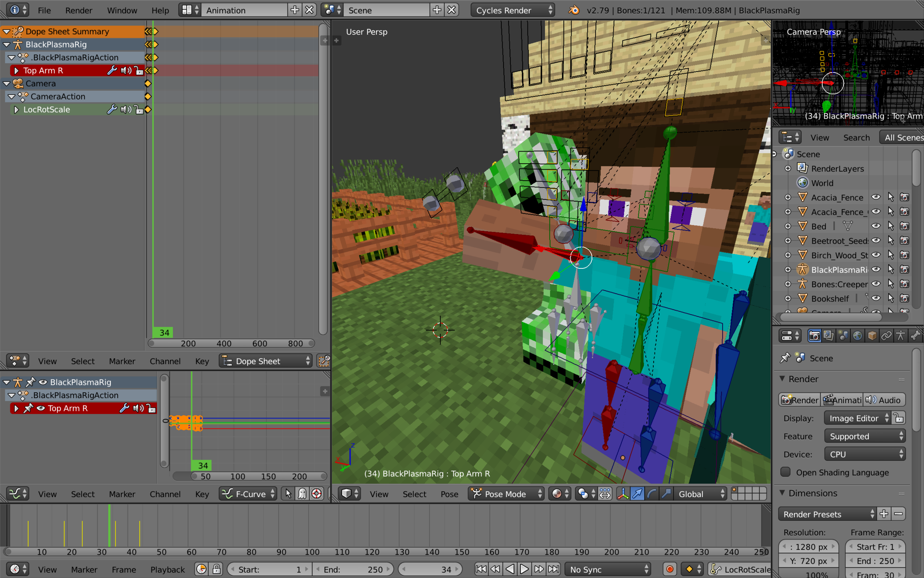This screenshot has width=924, height=578.
Task: Toggle the timeline frame range lock icon
Action: tap(216, 569)
